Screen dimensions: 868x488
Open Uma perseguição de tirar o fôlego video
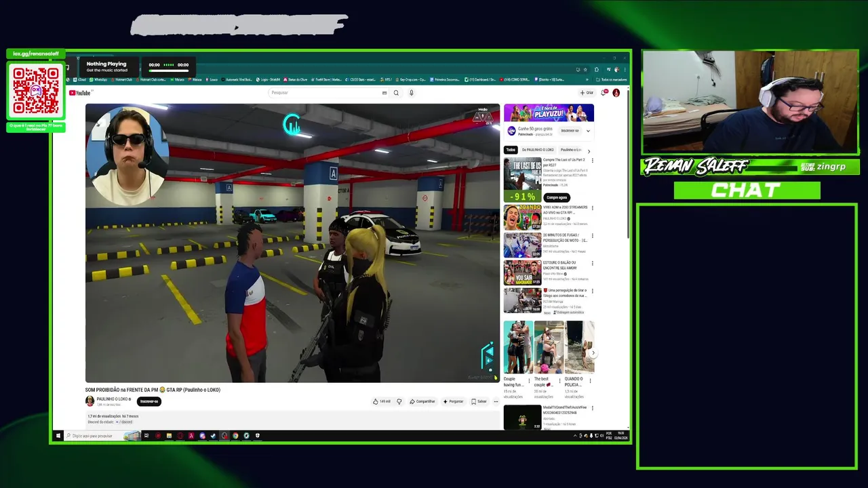522,300
